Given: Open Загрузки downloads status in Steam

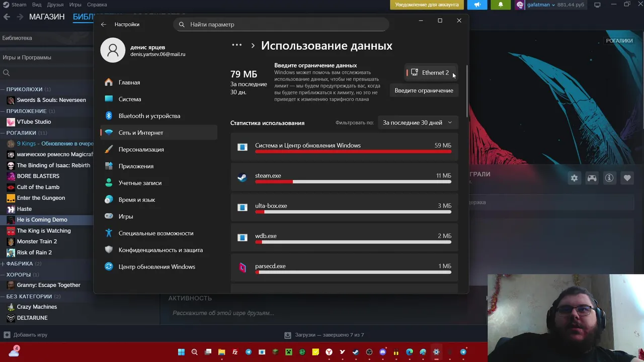Looking at the screenshot, I should [x=324, y=335].
